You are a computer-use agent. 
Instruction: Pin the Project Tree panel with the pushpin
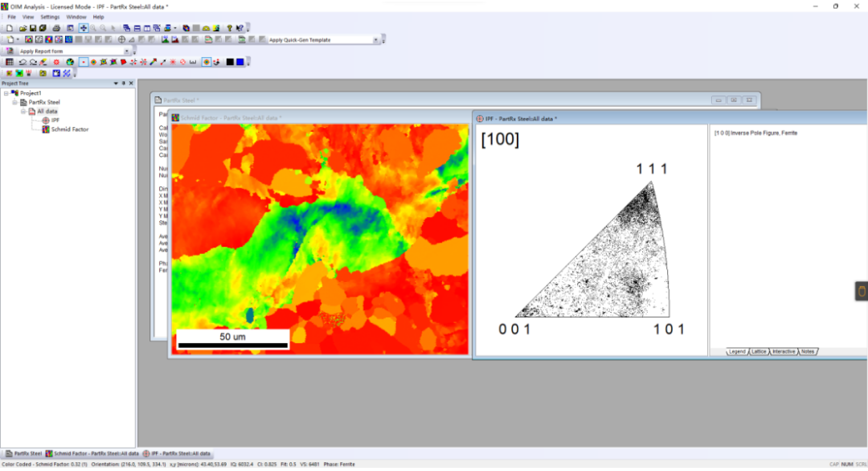pyautogui.click(x=123, y=83)
